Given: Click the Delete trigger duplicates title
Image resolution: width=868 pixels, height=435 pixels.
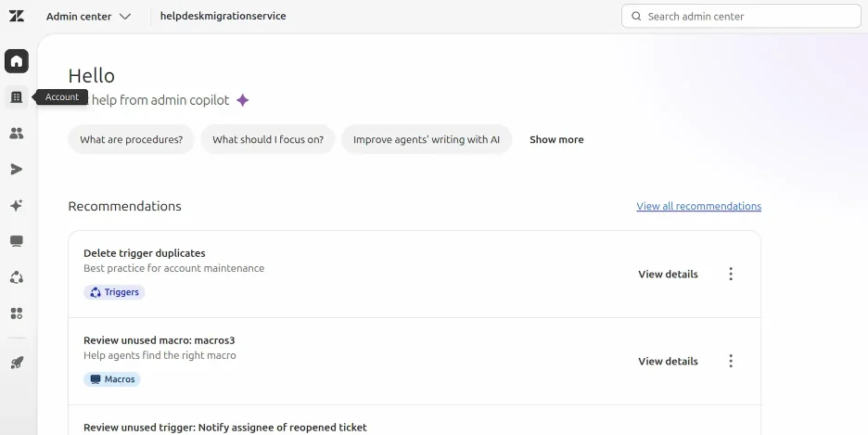Looking at the screenshot, I should tap(145, 253).
